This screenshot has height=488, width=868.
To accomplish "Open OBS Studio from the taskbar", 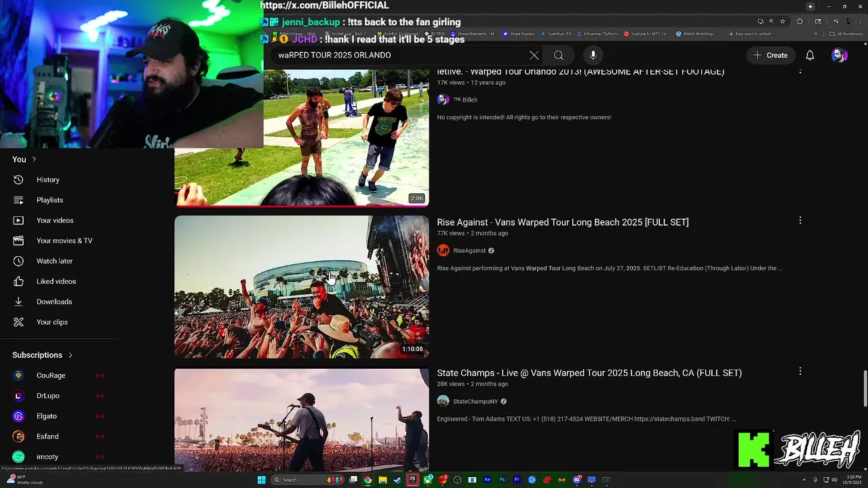I will (x=457, y=480).
